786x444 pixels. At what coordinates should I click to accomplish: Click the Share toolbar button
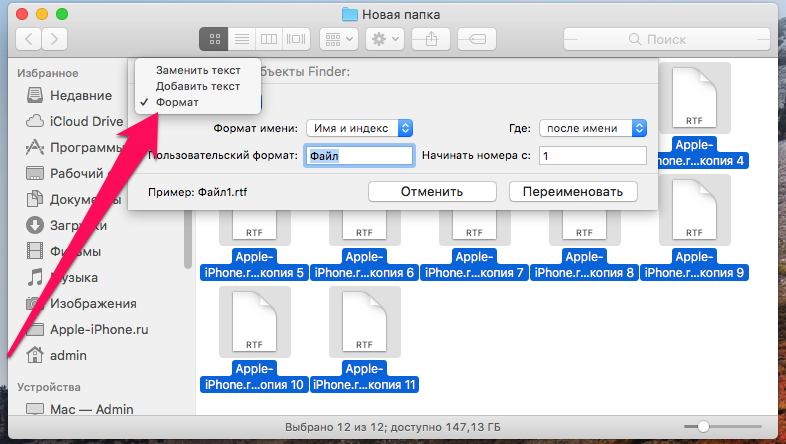431,39
